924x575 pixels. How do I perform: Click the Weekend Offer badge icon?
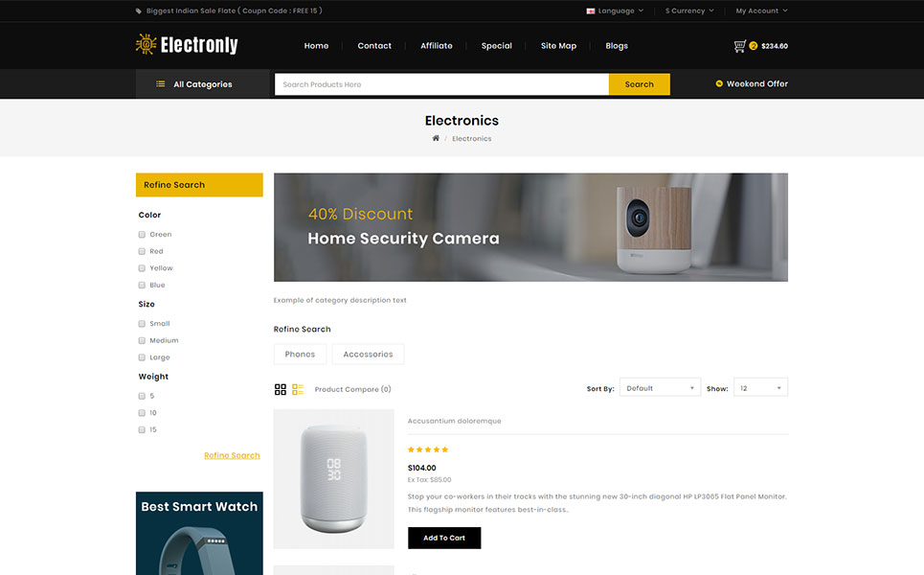coord(719,83)
